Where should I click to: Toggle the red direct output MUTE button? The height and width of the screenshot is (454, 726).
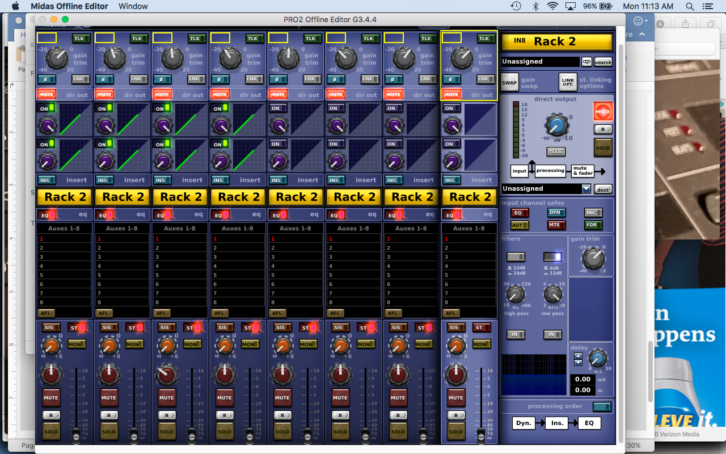[602, 111]
